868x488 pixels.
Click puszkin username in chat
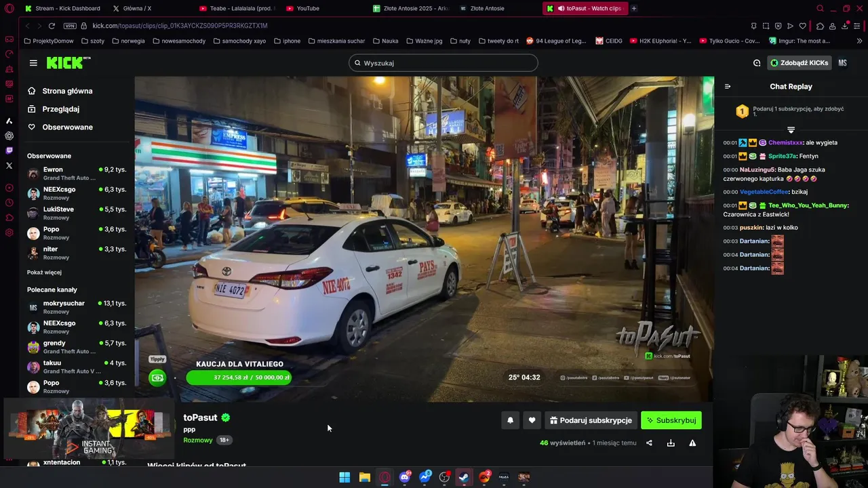tap(751, 228)
